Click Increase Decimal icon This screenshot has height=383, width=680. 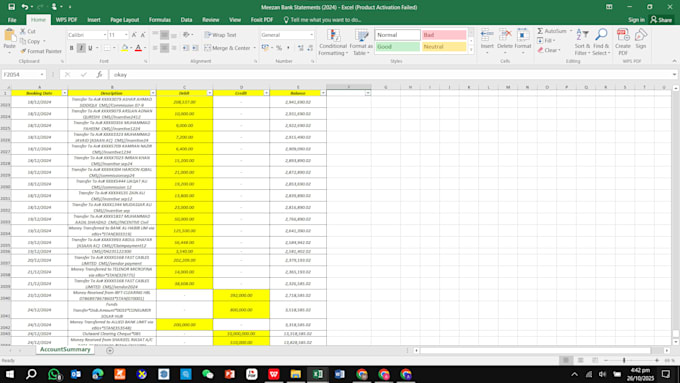click(301, 48)
